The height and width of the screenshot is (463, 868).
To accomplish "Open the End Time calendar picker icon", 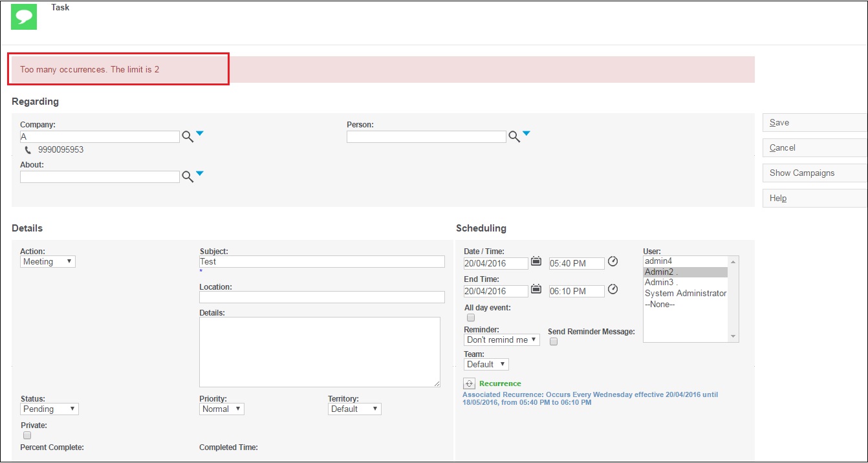I will coord(536,290).
